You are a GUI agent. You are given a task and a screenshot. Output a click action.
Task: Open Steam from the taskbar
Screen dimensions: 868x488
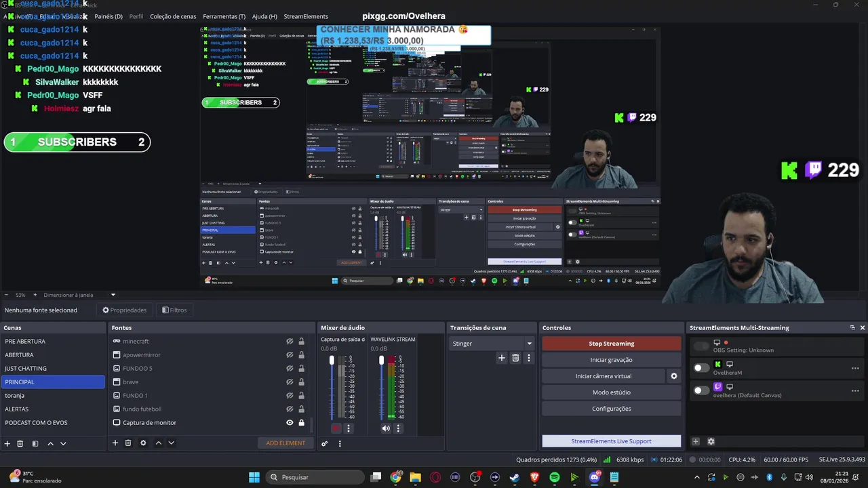(515, 477)
